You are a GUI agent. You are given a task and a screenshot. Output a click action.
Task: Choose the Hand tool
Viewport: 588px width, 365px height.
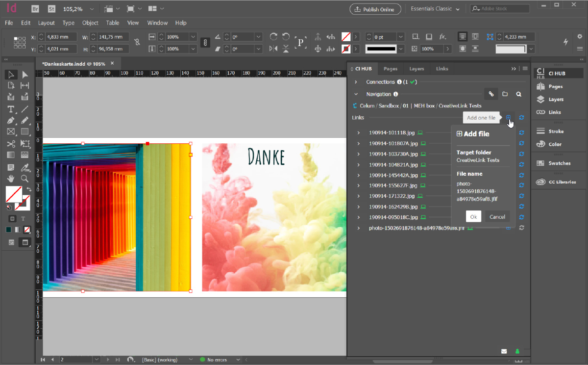pyautogui.click(x=11, y=179)
